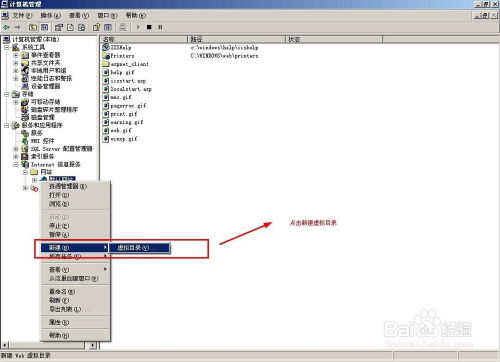500x362 pixels.
Task: Click the tree pane scroll-left arrow
Action: click(5, 345)
